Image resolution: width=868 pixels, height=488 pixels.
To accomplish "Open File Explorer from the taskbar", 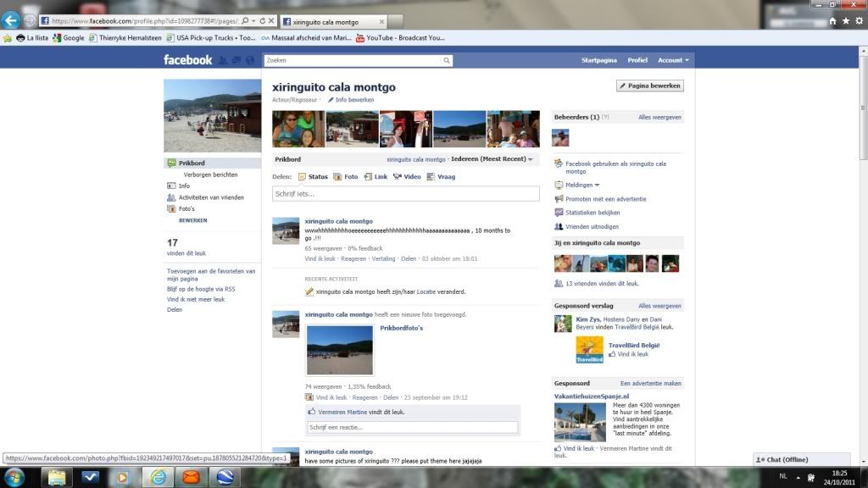I will (57, 477).
